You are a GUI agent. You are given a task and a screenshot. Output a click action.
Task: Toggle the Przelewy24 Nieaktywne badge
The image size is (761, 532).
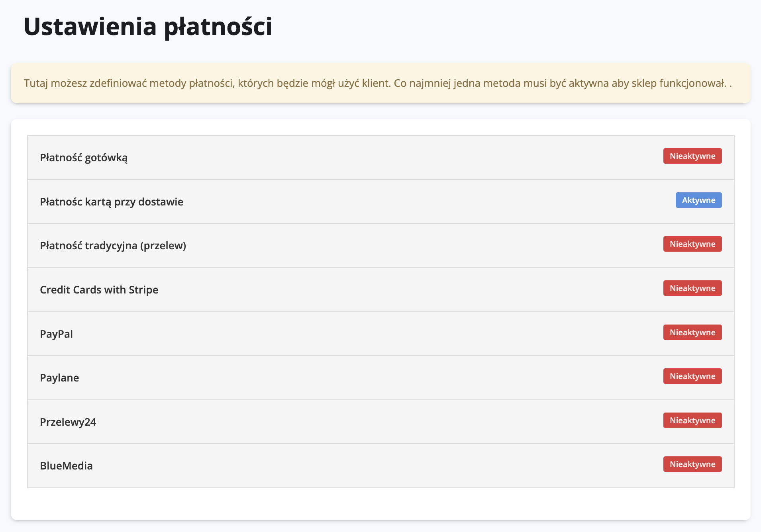click(692, 421)
